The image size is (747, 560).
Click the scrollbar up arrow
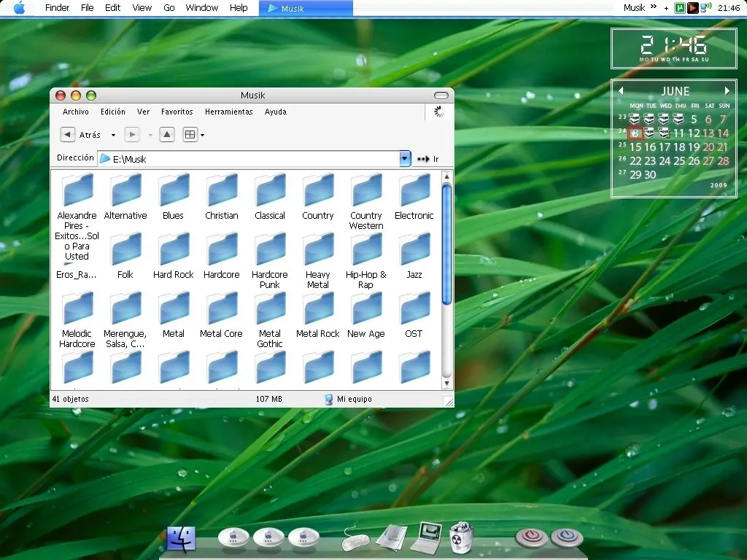tap(447, 176)
